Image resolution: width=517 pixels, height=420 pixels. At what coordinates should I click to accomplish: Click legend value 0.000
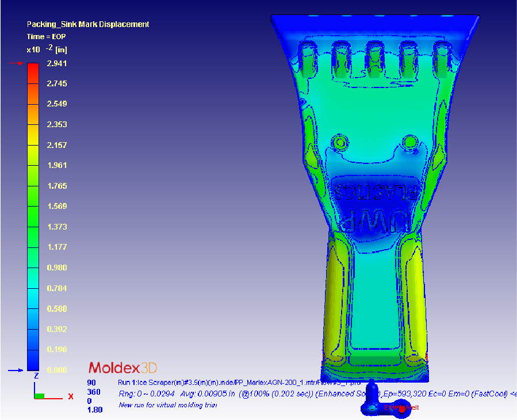(57, 370)
